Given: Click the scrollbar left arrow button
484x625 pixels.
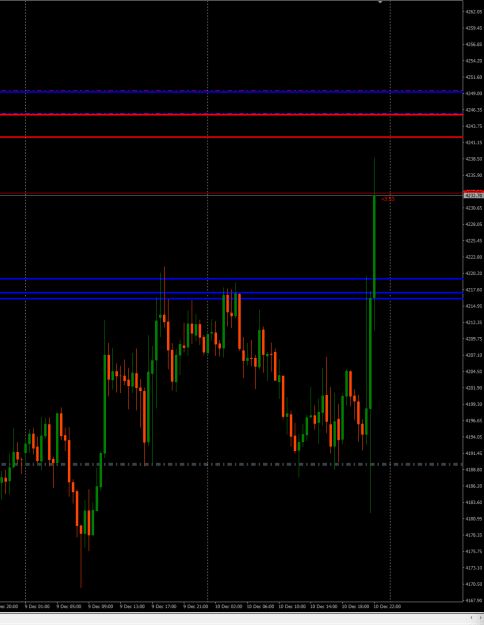Looking at the screenshot, I should tap(472, 617).
